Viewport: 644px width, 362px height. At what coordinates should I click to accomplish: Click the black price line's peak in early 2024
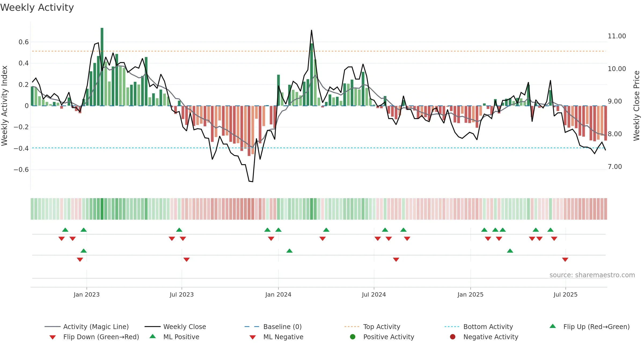pyautogui.click(x=312, y=31)
